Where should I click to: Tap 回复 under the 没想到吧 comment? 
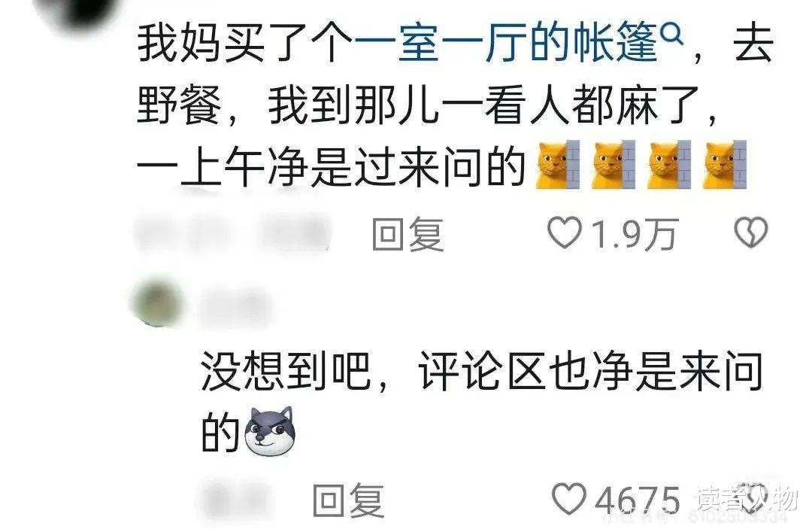pyautogui.click(x=349, y=500)
